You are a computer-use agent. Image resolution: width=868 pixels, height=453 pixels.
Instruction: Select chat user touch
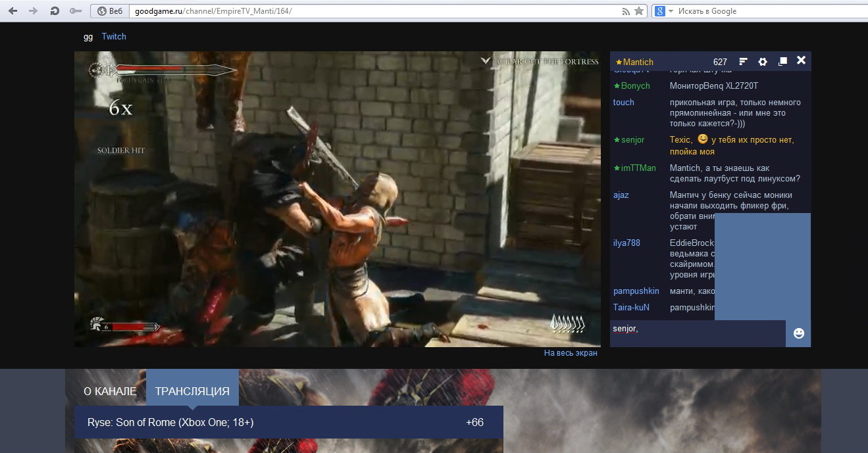(x=624, y=103)
